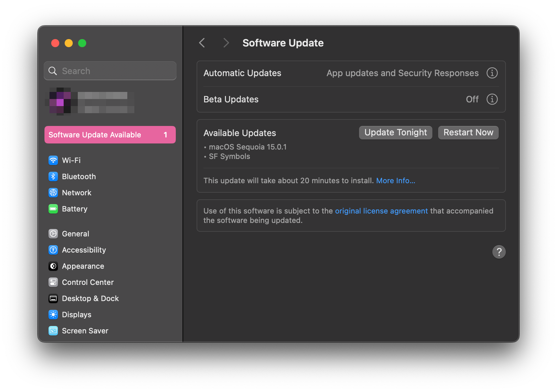557x392 pixels.
Task: Open the Wi-Fi settings label
Action: [x=71, y=160]
